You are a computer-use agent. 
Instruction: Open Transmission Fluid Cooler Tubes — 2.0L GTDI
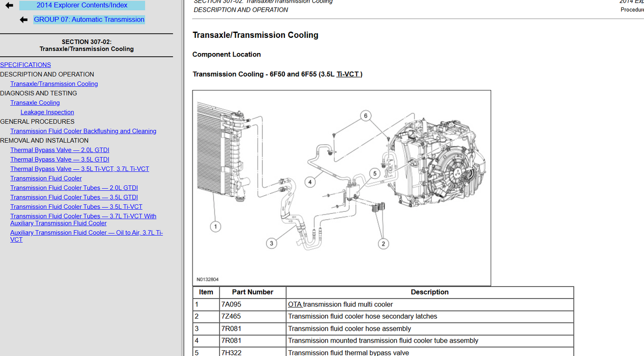(74, 188)
